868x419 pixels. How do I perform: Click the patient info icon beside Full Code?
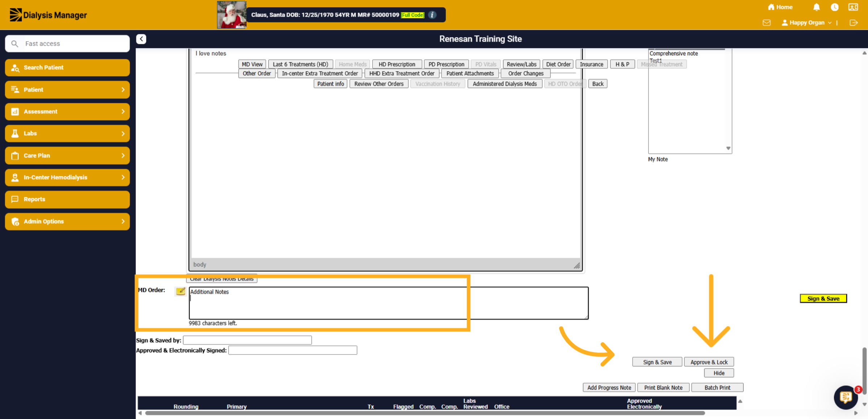(432, 15)
